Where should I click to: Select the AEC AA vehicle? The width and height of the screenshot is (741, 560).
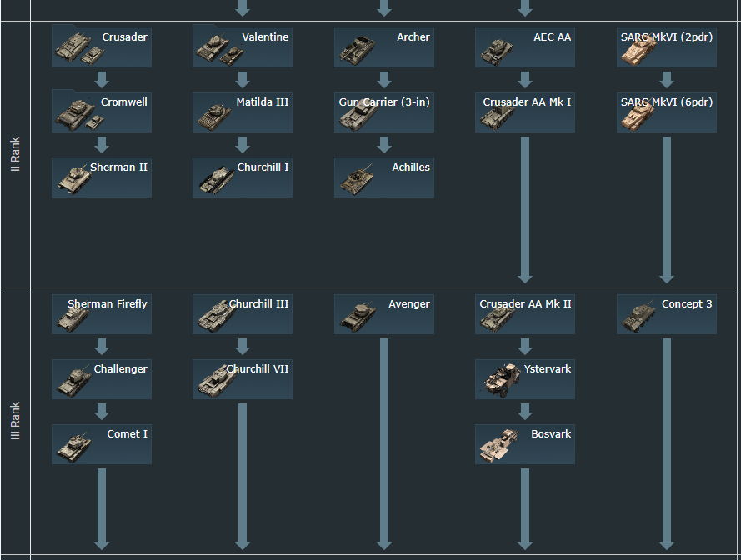525,47
